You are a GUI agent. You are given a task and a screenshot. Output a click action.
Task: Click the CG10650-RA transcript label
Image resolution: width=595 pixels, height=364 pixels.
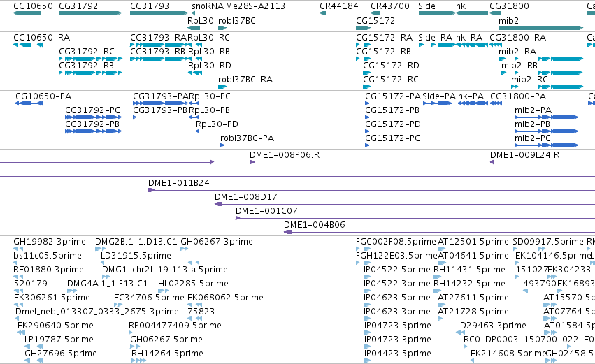pos(42,38)
